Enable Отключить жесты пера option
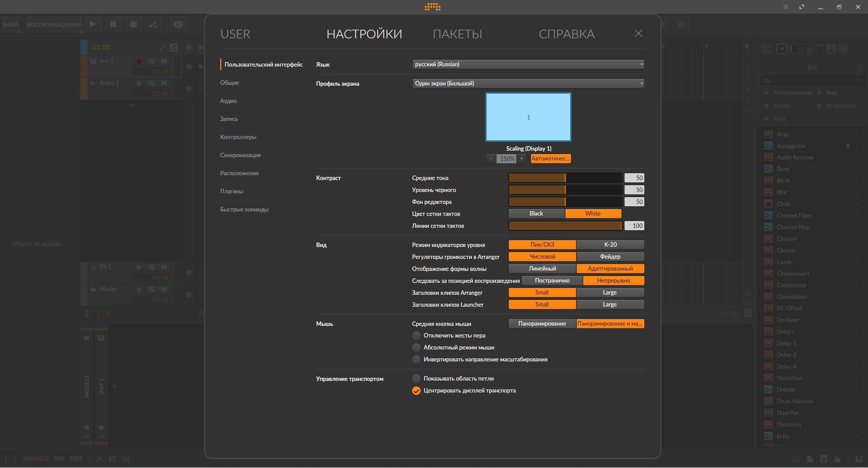The width and height of the screenshot is (868, 468). pos(416,335)
